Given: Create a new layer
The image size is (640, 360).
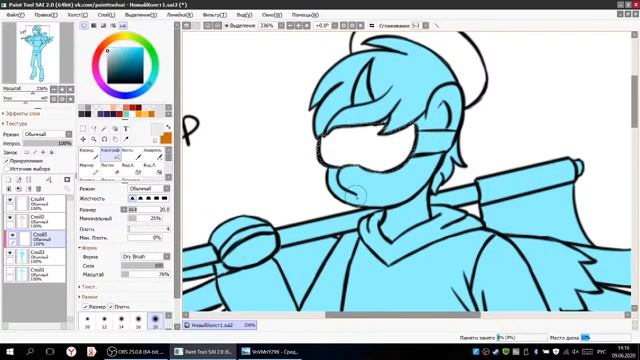Looking at the screenshot, I should [x=9, y=180].
